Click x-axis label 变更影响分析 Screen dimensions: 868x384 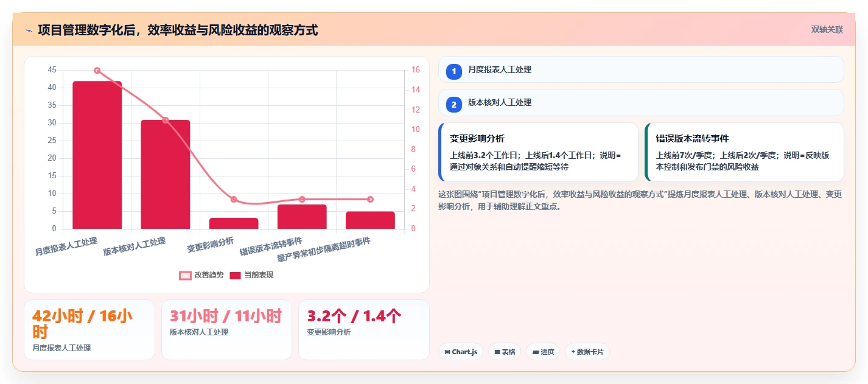point(211,245)
